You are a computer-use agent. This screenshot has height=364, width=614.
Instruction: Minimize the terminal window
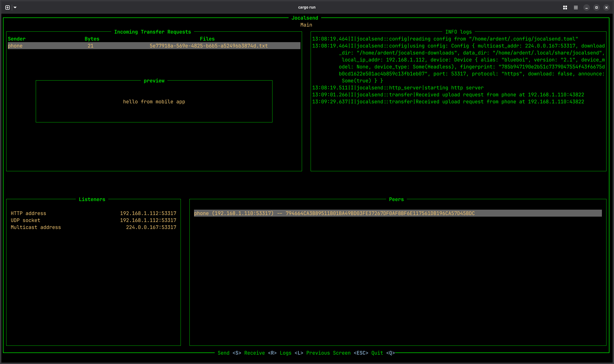(x=586, y=8)
